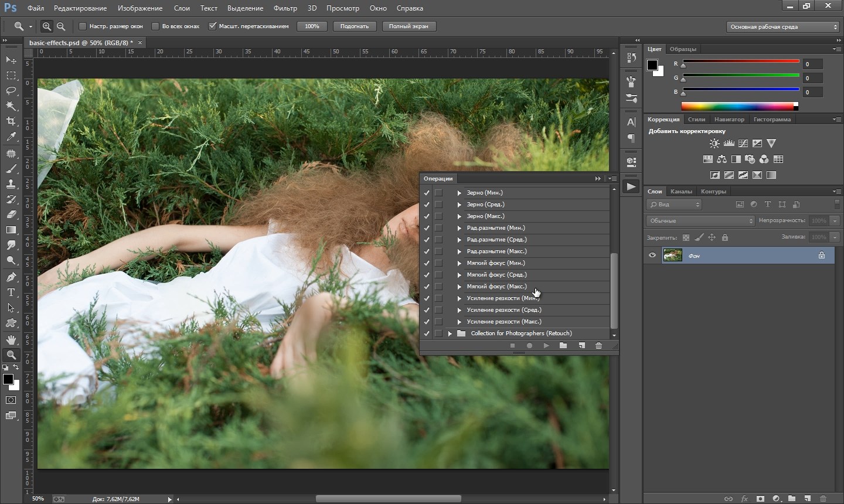844x504 pixels.
Task: Uncheck 'Масшт. перетаскиванием' option
Action: click(x=213, y=26)
